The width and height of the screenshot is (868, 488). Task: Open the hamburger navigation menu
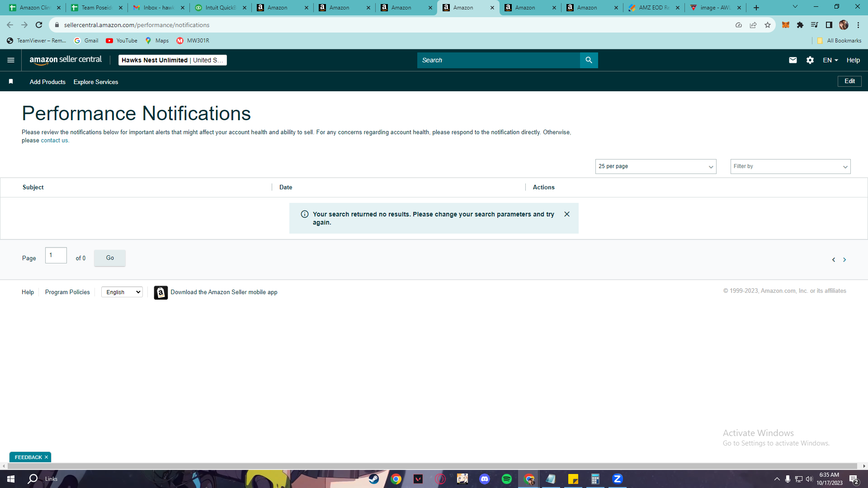coord(11,60)
